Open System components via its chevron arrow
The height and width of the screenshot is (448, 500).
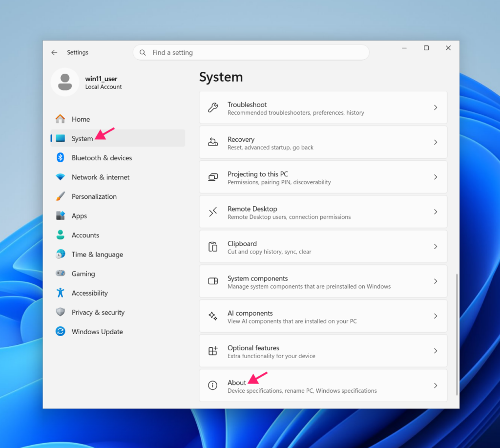pyautogui.click(x=435, y=281)
